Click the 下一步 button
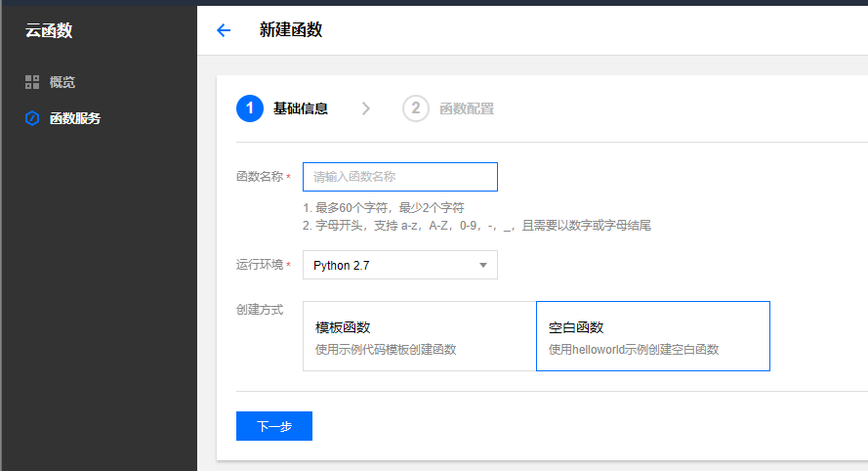This screenshot has width=868, height=471. 274,426
